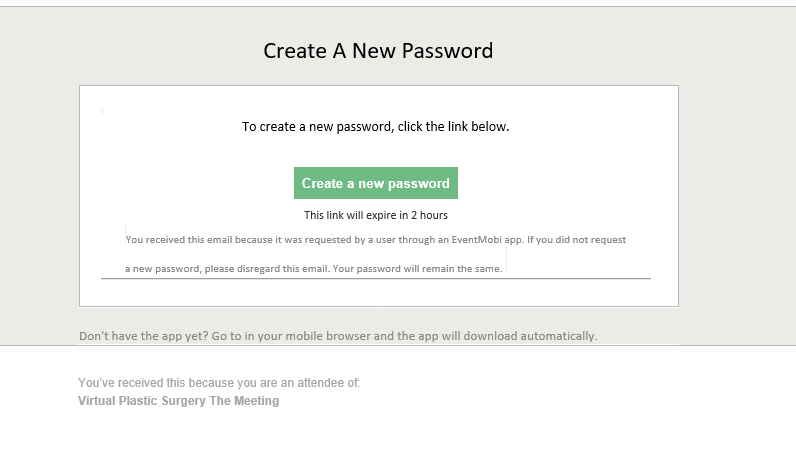Click the link expiry notice text

(376, 215)
